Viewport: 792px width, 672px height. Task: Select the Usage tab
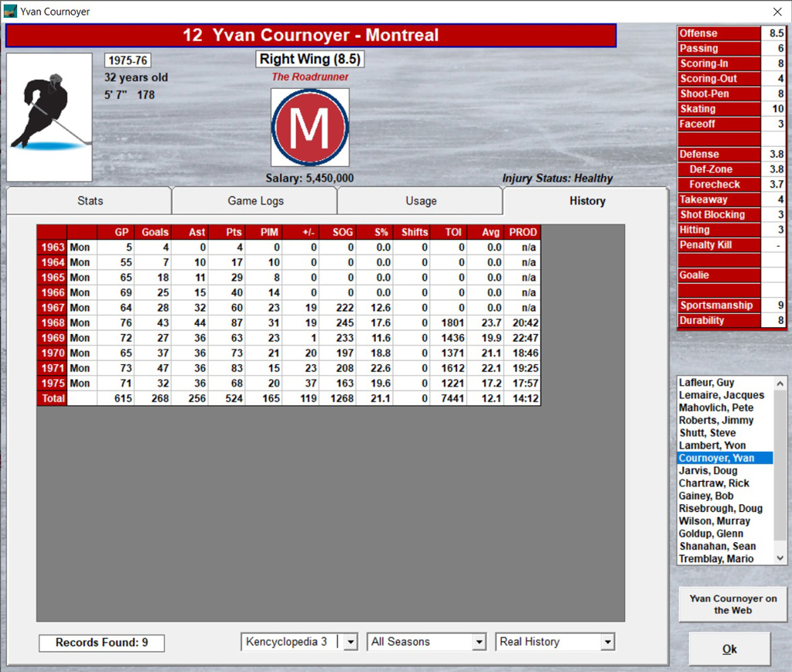click(x=421, y=201)
